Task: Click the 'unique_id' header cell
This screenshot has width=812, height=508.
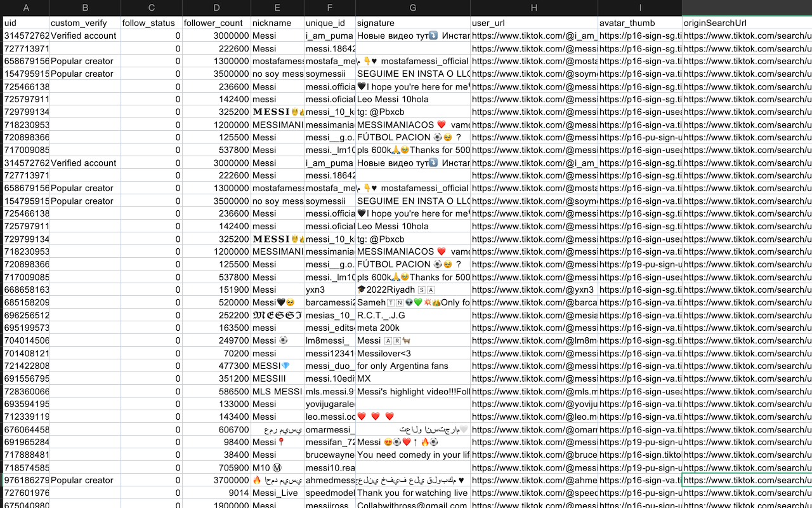Action: click(330, 23)
